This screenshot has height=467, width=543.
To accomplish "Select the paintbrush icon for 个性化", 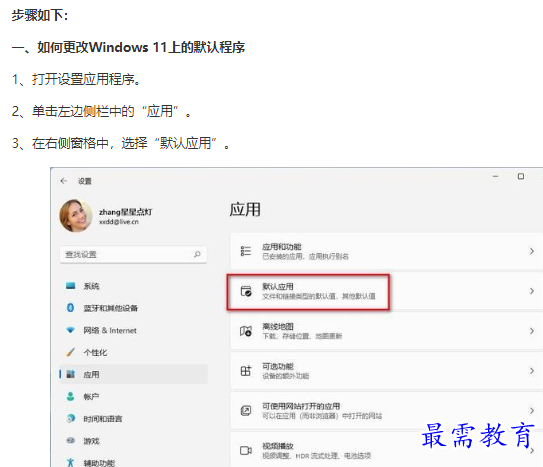I will click(x=70, y=352).
